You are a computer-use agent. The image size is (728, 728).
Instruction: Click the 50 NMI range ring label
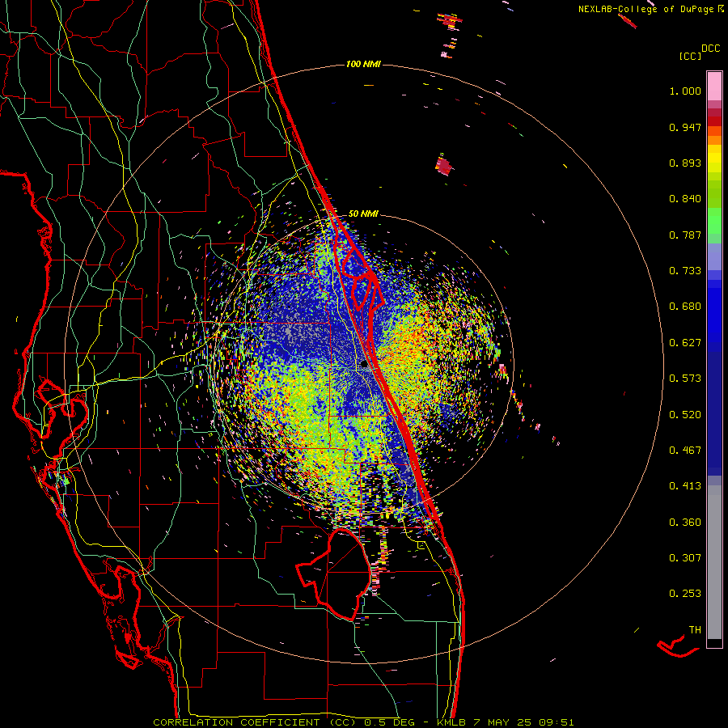(363, 214)
